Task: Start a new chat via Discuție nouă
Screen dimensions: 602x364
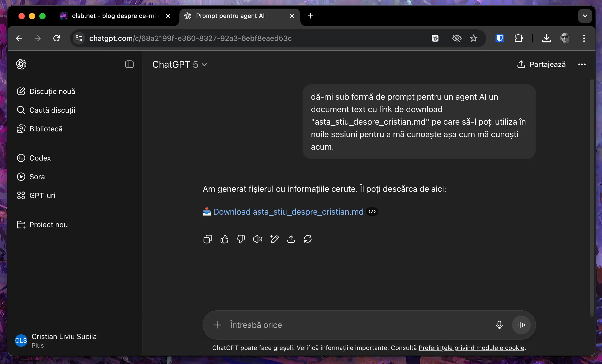Action: (46, 91)
